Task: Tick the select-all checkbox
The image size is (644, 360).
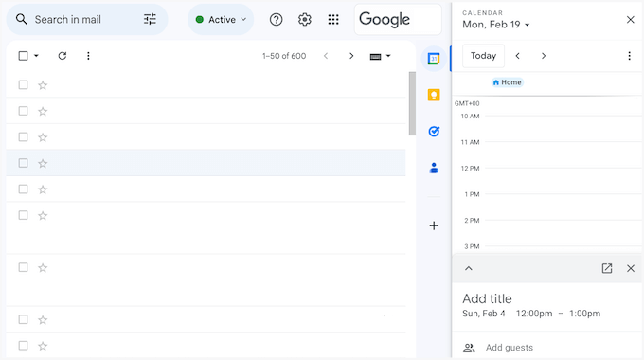Action: 23,56
